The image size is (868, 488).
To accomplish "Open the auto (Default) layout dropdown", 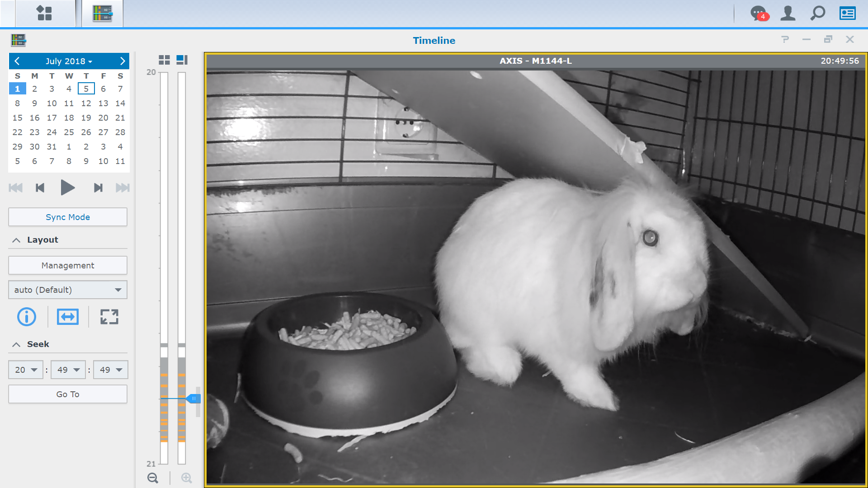I will [x=68, y=290].
